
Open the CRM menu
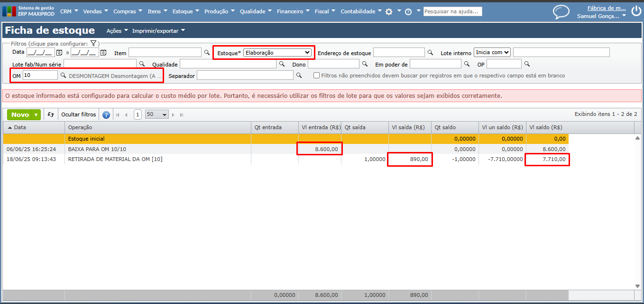[x=69, y=11]
